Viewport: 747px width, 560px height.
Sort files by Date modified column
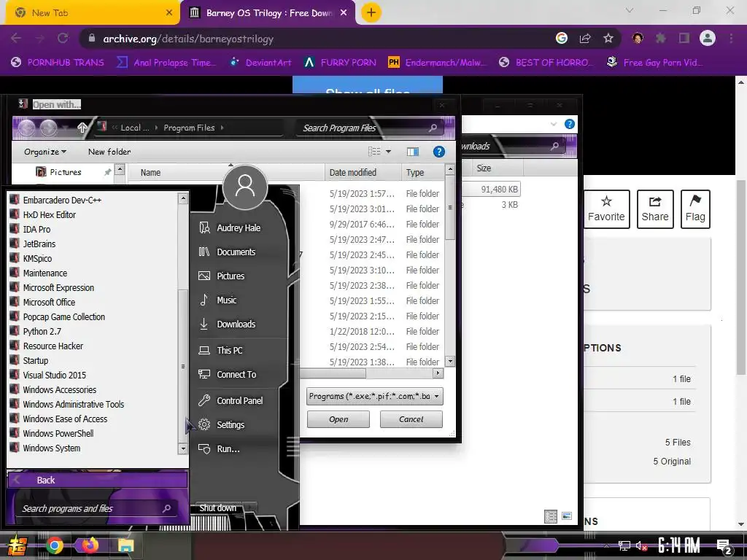363,172
